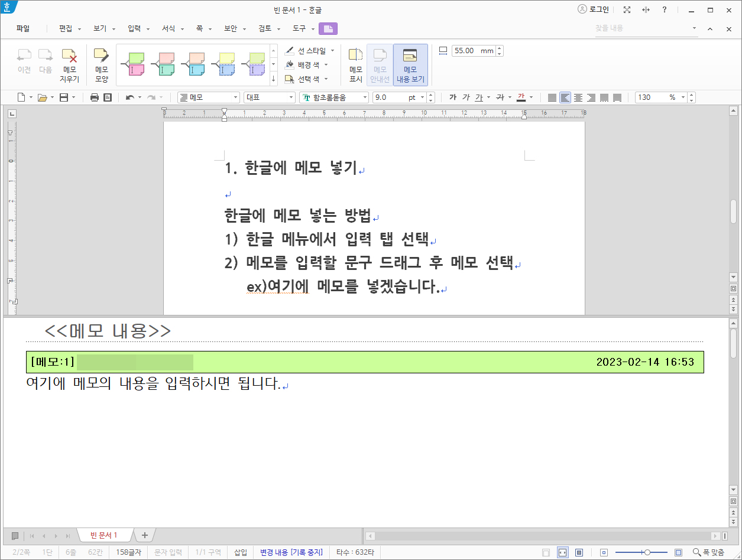
Task: Click the Print icon in the toolbar
Action: (x=94, y=97)
